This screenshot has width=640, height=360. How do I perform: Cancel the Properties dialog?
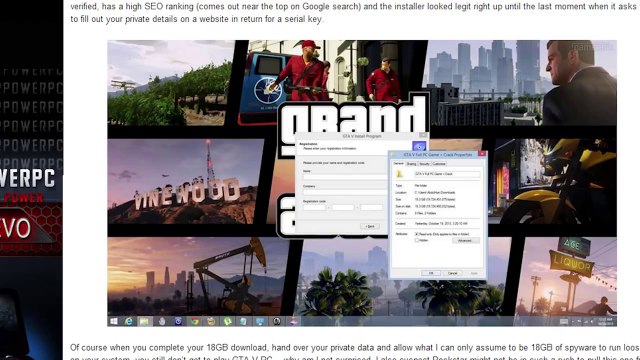tap(453, 273)
